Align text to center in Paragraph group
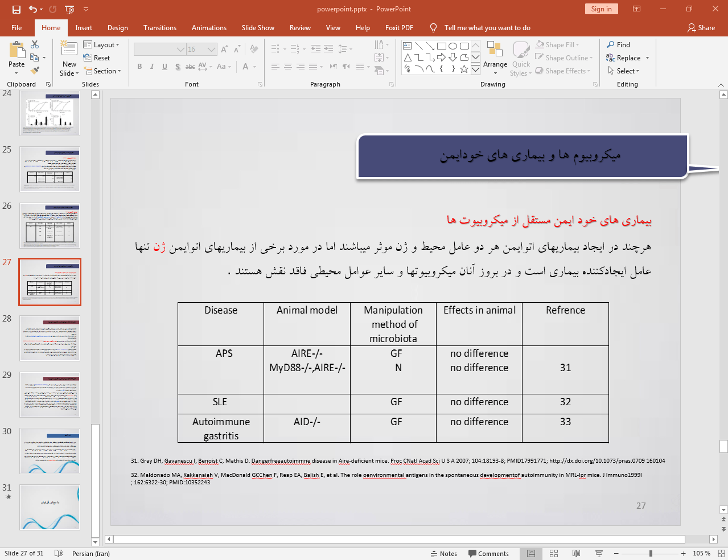Image resolution: width=728 pixels, height=560 pixels. (288, 67)
